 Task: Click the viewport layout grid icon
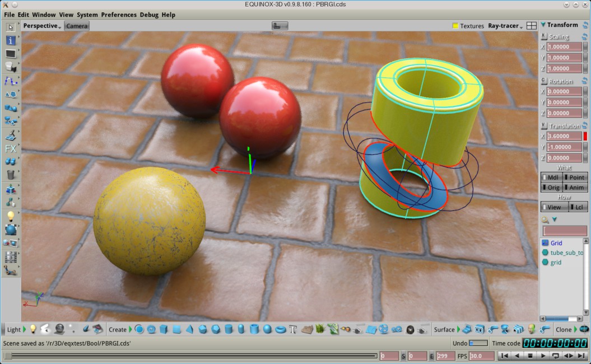[x=532, y=26]
